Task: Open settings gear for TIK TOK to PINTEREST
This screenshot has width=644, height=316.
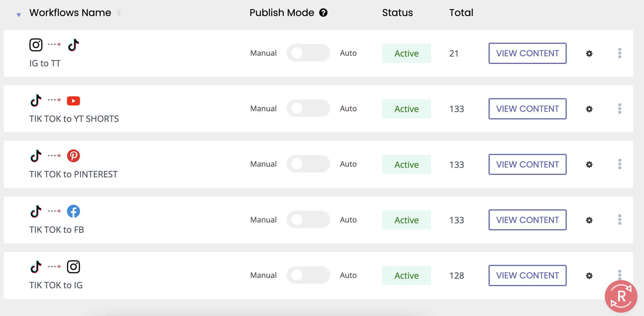Action: click(x=589, y=165)
